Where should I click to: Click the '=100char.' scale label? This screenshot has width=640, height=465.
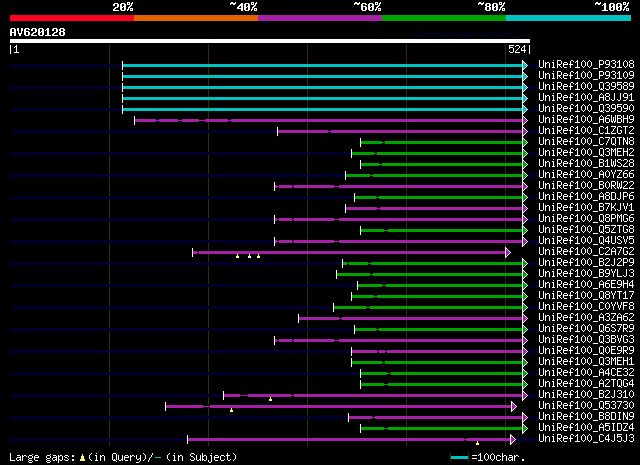coord(498,457)
